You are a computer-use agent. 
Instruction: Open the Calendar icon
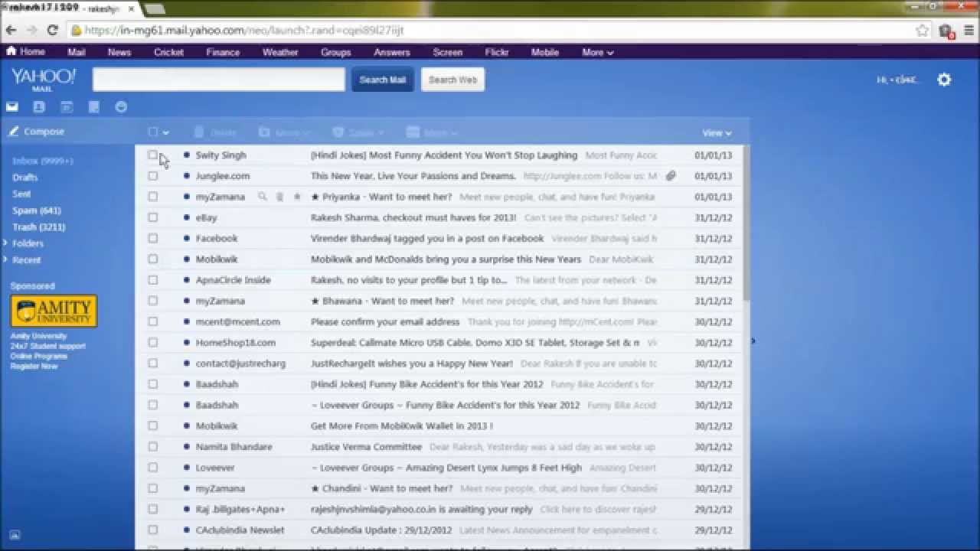click(x=67, y=107)
